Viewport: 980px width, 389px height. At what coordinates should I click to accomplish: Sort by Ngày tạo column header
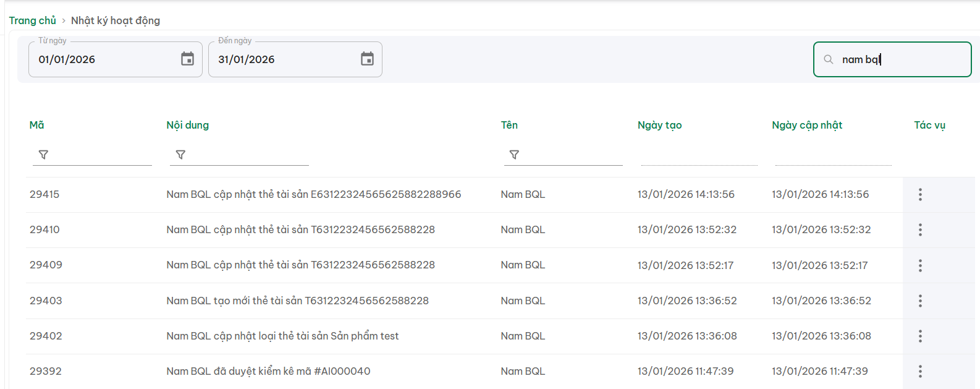(659, 125)
